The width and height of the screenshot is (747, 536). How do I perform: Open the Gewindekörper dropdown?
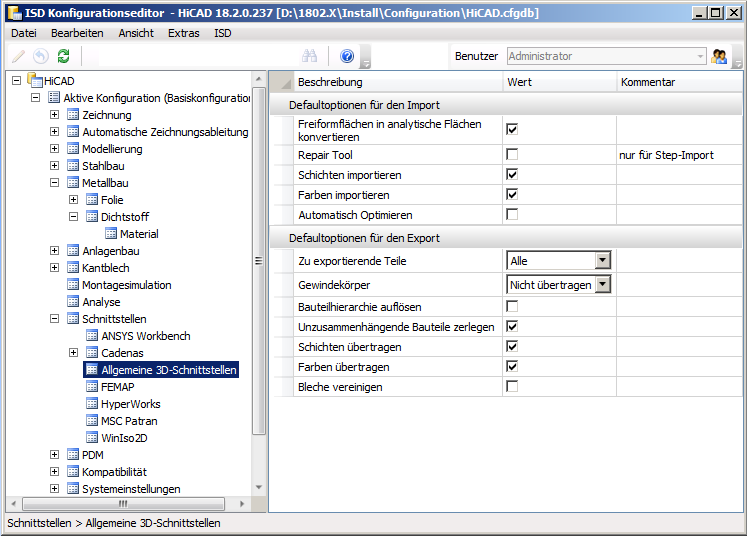(x=602, y=285)
